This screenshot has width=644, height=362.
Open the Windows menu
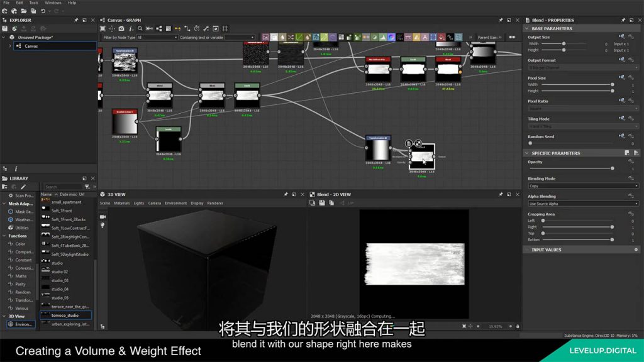click(53, 3)
